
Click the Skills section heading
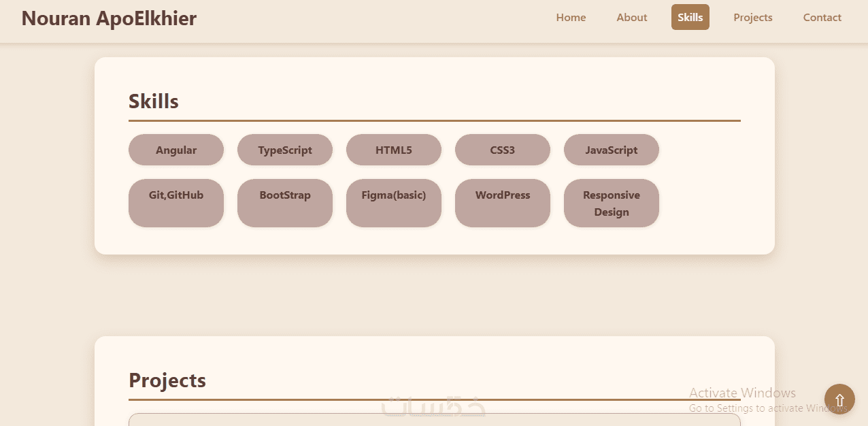[154, 101]
